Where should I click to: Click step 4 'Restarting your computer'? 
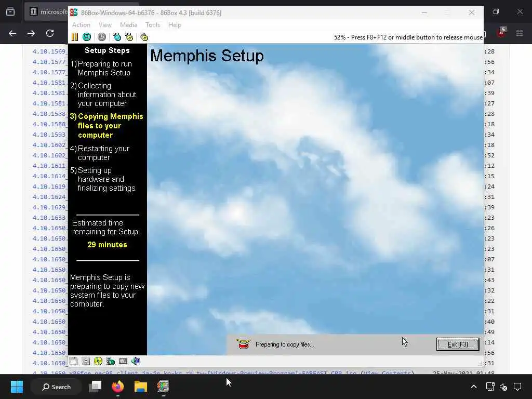(x=100, y=153)
